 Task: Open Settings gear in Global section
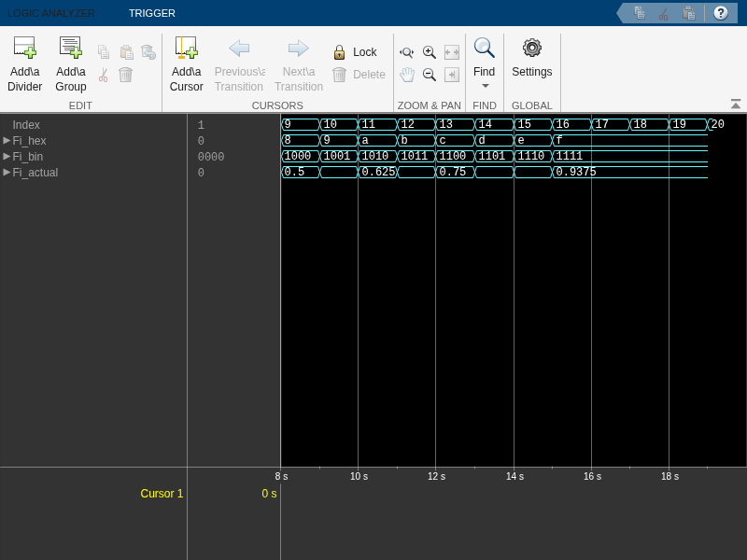[531, 48]
